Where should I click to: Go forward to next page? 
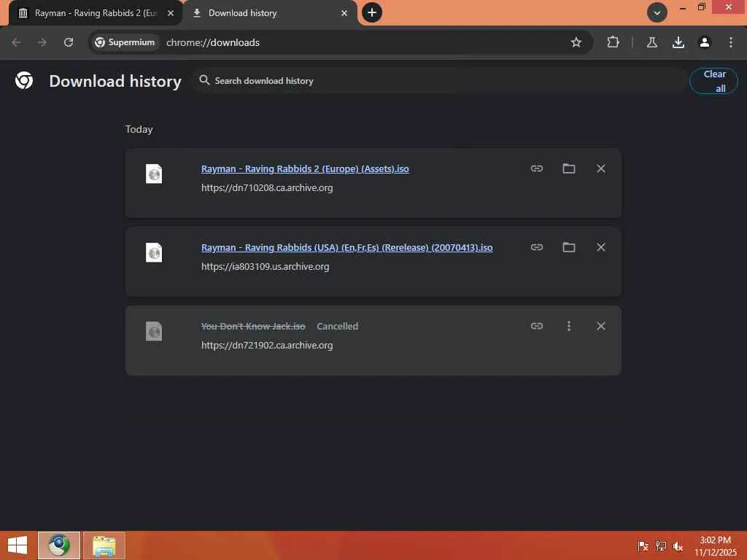tap(42, 42)
